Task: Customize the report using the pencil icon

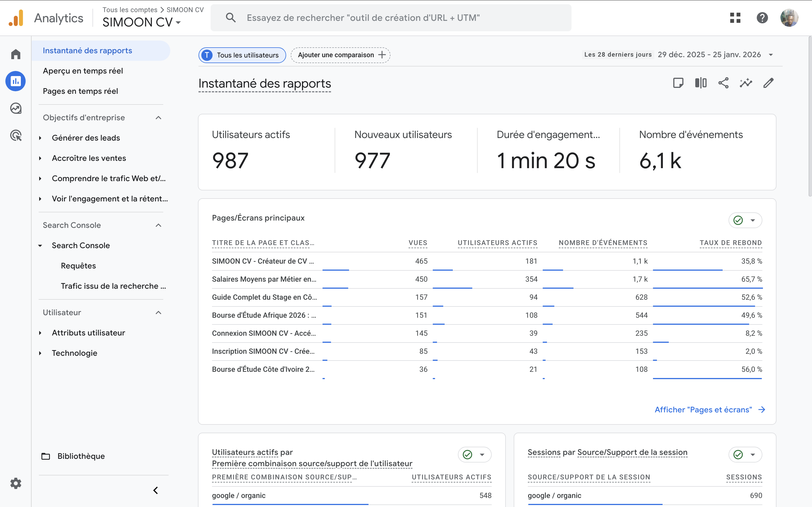Action: click(x=768, y=83)
